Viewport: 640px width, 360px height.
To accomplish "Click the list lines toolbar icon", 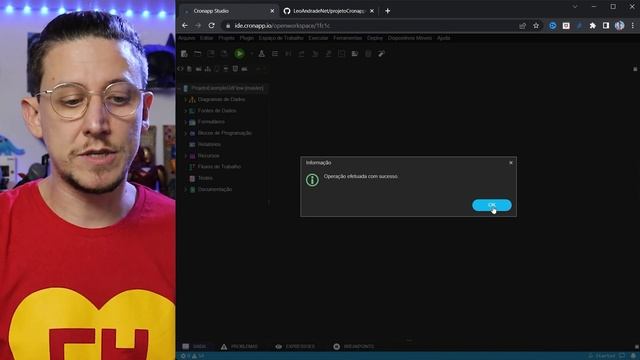I will click(x=275, y=53).
